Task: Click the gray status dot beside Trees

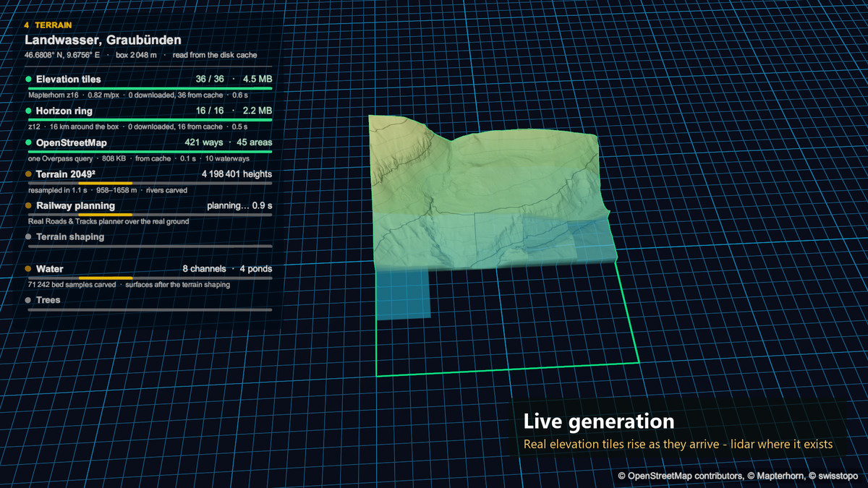Action: click(x=28, y=300)
